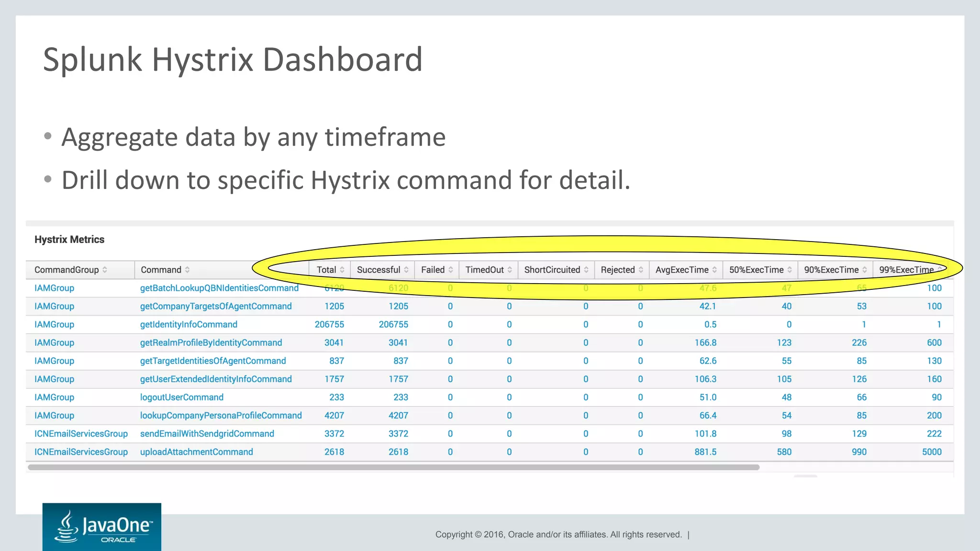Click 99%ExecTime value 5000
This screenshot has width=980, height=551.
[932, 452]
